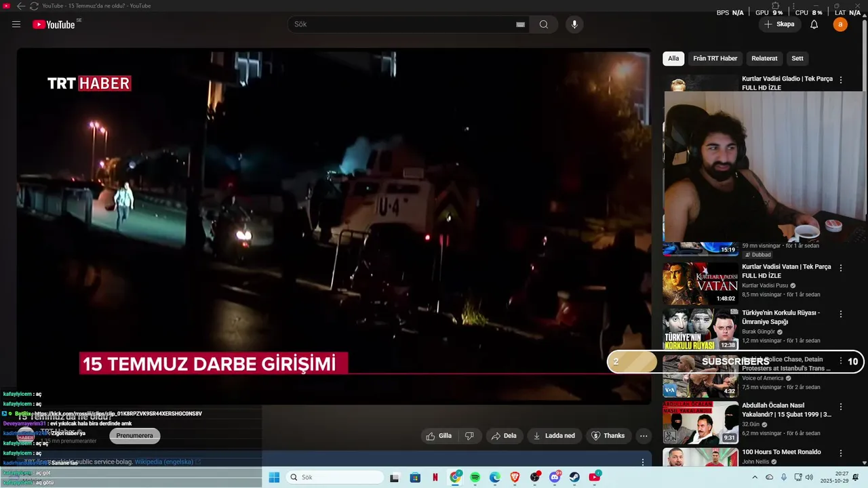This screenshot has height=488, width=868.
Task: Like the video with Gilla button
Action: [x=439, y=436]
